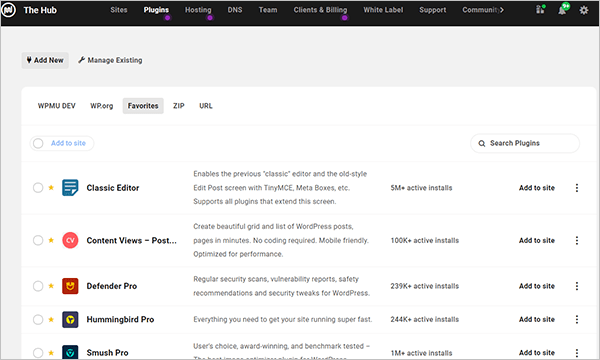This screenshot has height=360, width=600.
Task: Select the Hummingbird Pro row checkbox
Action: 38,319
